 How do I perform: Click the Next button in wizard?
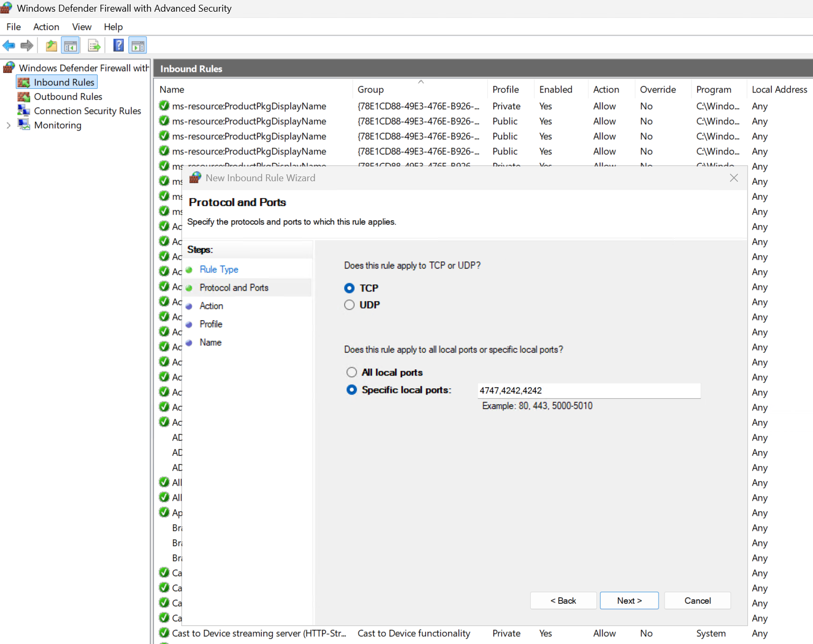point(629,601)
